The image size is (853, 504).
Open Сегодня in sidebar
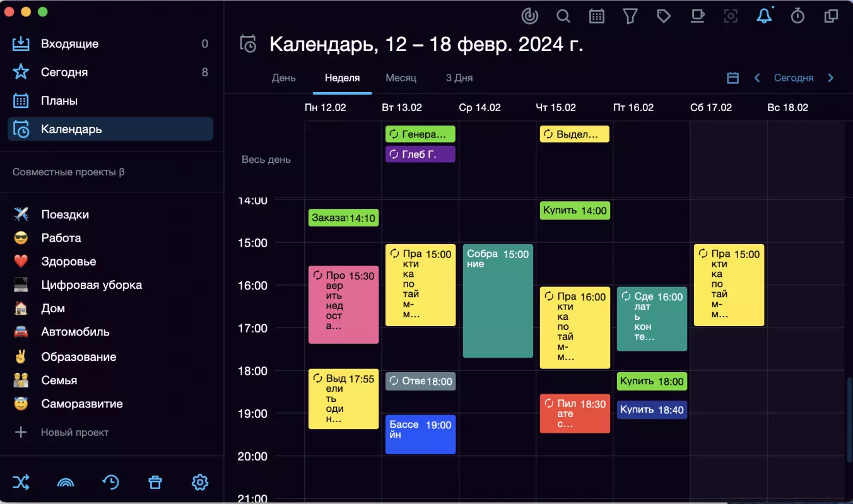pyautogui.click(x=110, y=73)
